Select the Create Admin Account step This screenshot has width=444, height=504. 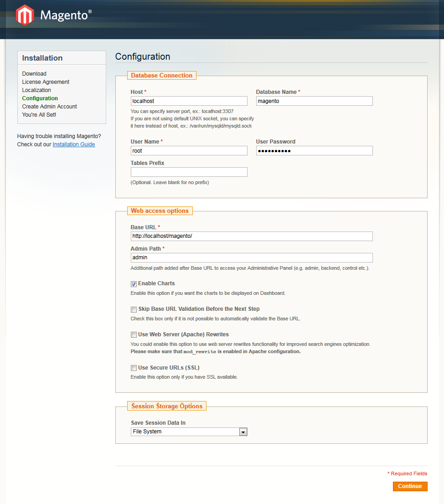pos(50,106)
